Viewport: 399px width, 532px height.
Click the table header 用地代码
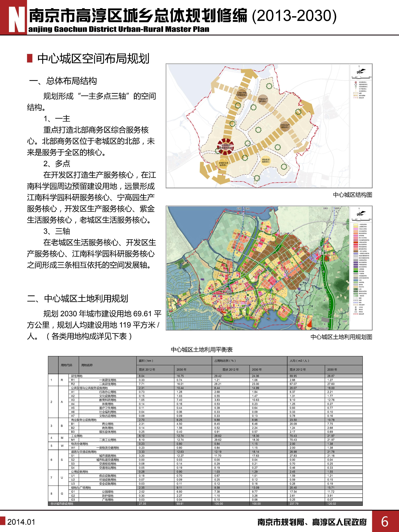point(66,365)
